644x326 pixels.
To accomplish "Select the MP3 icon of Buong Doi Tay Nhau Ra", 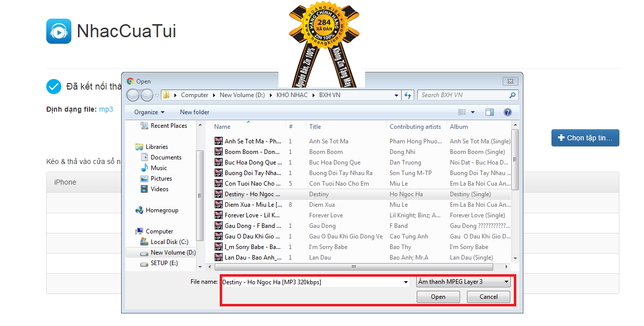I will [x=219, y=173].
